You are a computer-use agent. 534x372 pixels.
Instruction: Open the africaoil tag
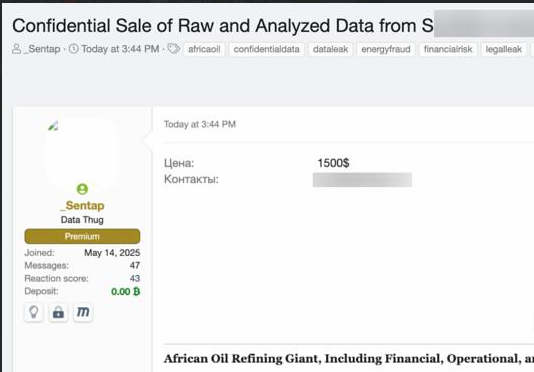(x=204, y=49)
